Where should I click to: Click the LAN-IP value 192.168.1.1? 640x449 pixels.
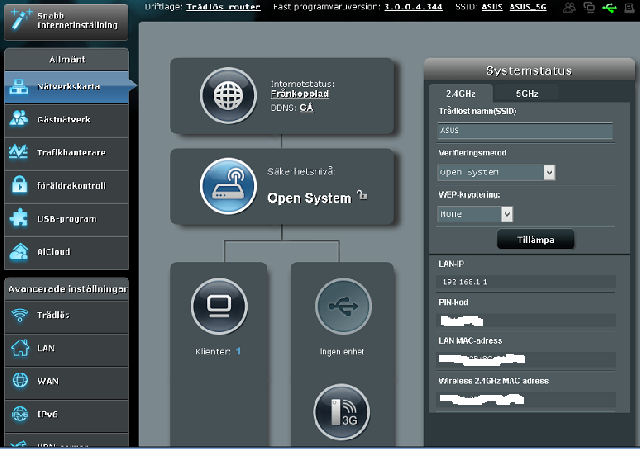tap(465, 282)
